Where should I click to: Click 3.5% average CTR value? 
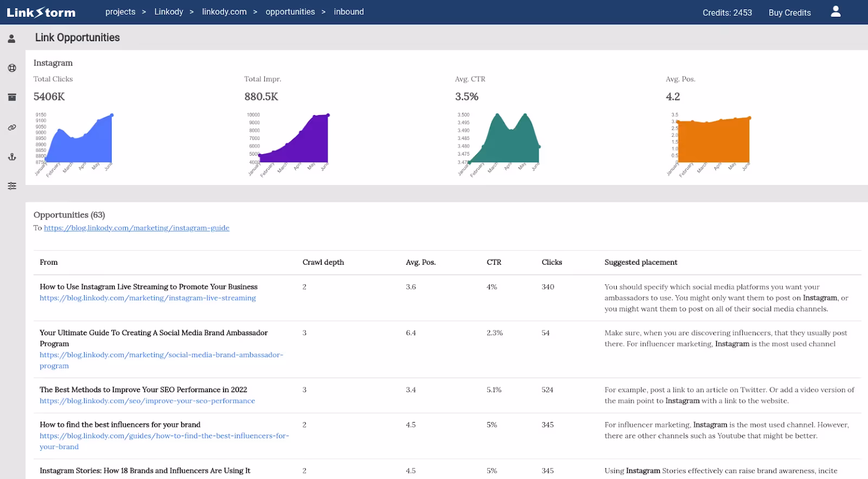pos(467,97)
